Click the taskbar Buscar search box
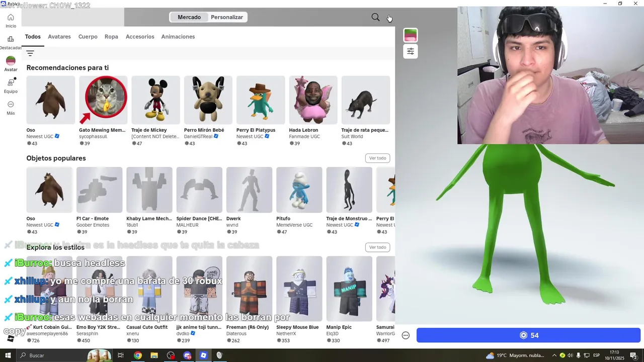Image resolution: width=644 pixels, height=362 pixels. (64, 355)
